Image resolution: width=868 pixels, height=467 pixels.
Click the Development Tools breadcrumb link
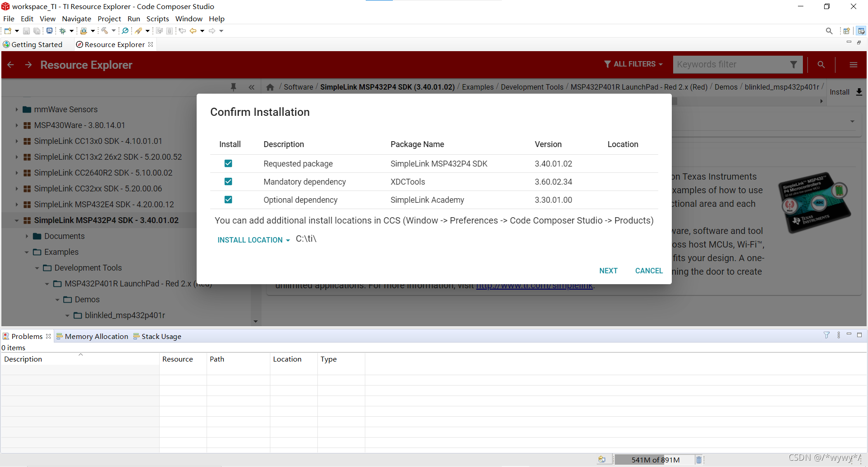[532, 87]
